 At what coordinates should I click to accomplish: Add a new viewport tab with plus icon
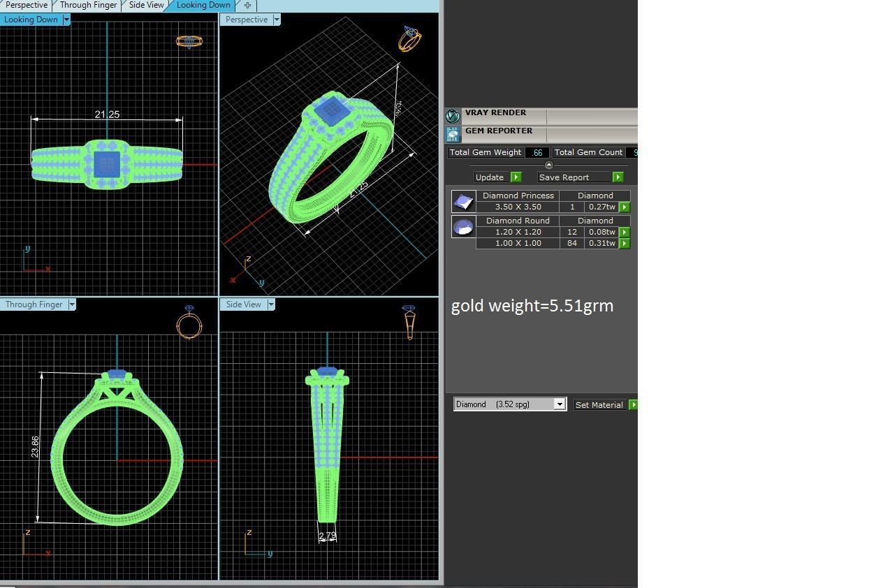pyautogui.click(x=247, y=5)
